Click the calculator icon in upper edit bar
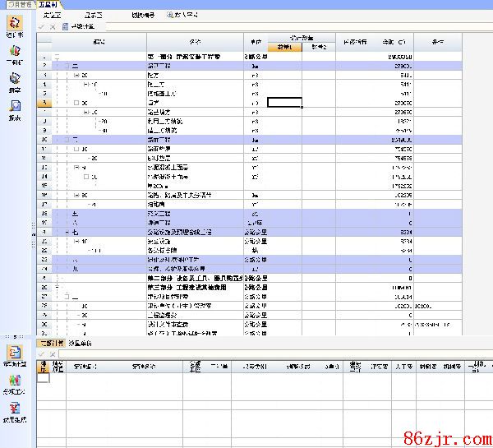The image size is (493, 448). (x=65, y=26)
